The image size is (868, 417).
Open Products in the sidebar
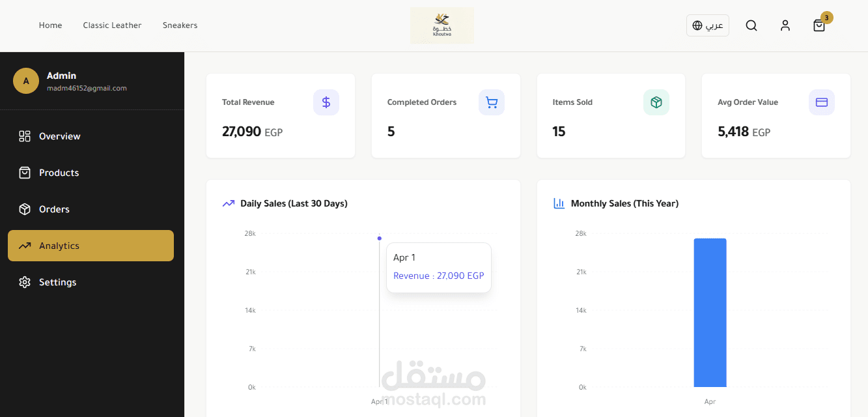(91, 173)
